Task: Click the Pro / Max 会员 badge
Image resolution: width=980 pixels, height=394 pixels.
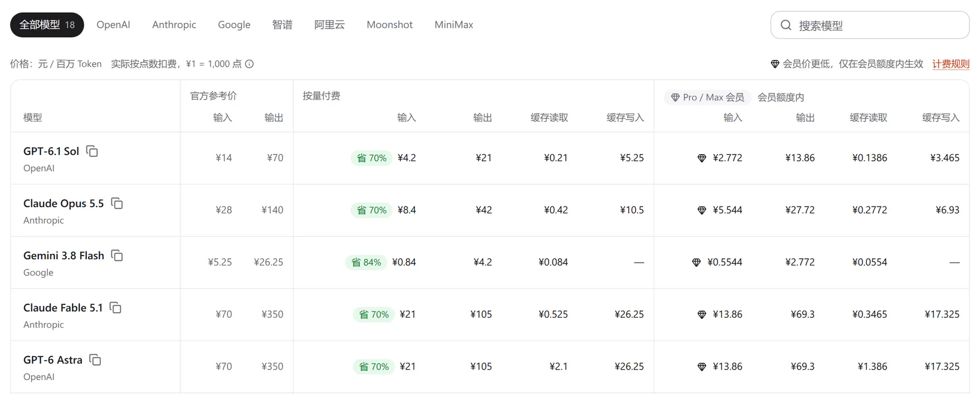Action: pyautogui.click(x=708, y=97)
